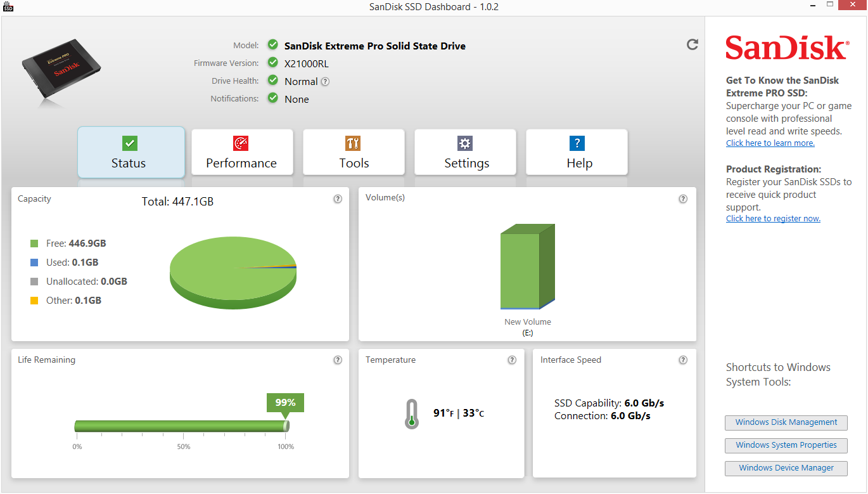Click the 99% life remaining marker

click(x=285, y=403)
